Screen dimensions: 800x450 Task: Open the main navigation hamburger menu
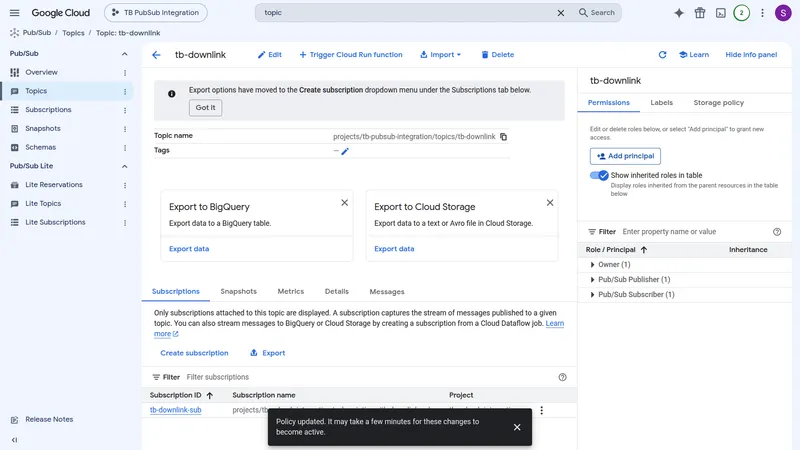click(14, 13)
